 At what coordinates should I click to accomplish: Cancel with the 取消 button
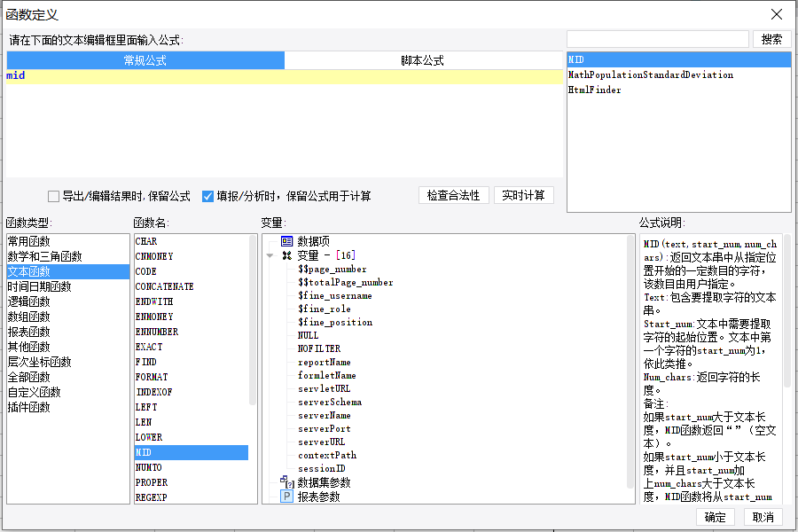pos(763,517)
